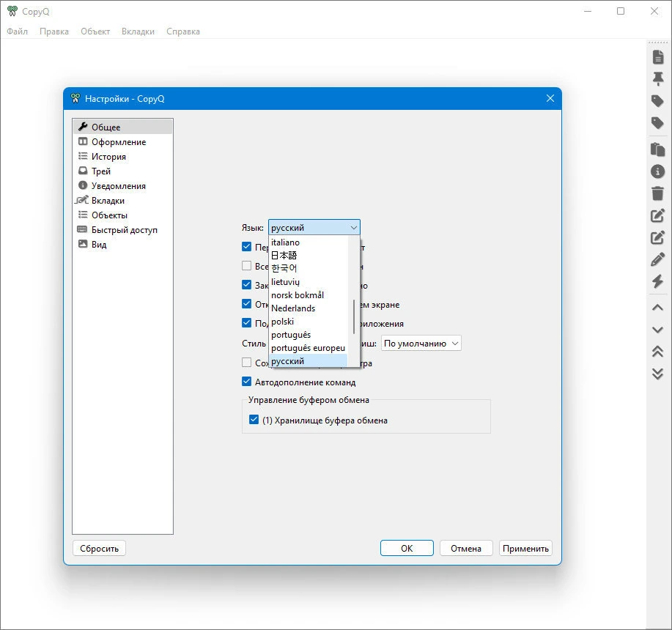This screenshot has height=630, width=672.
Task: Open the По умолчанию dropdown
Action: coord(421,344)
